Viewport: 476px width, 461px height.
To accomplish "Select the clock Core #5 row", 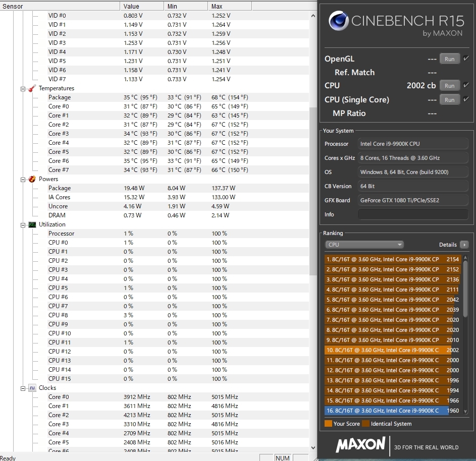I will pos(178,442).
